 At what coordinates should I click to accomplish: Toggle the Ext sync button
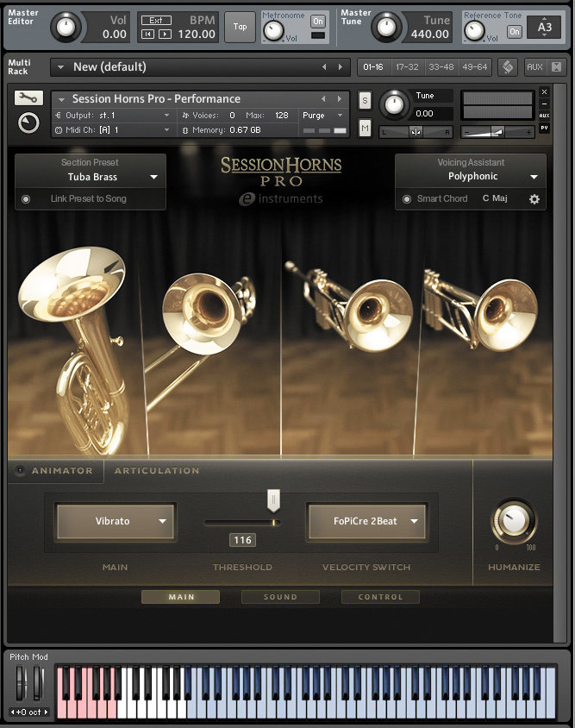coord(156,21)
